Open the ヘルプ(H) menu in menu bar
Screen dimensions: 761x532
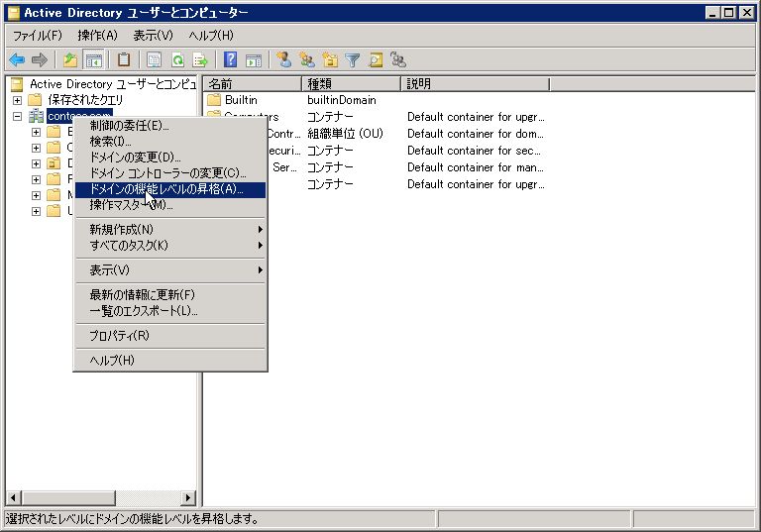(x=211, y=36)
